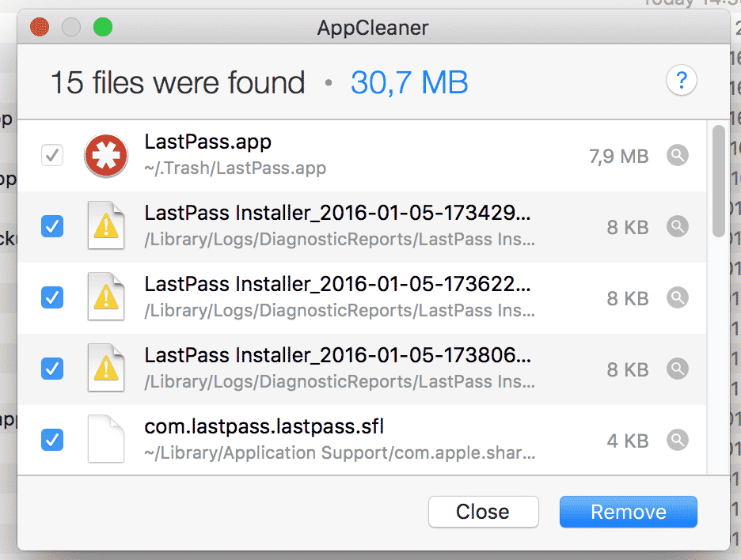The width and height of the screenshot is (741, 560).
Task: Zoom the AppCleaner window with green button
Action: click(103, 27)
